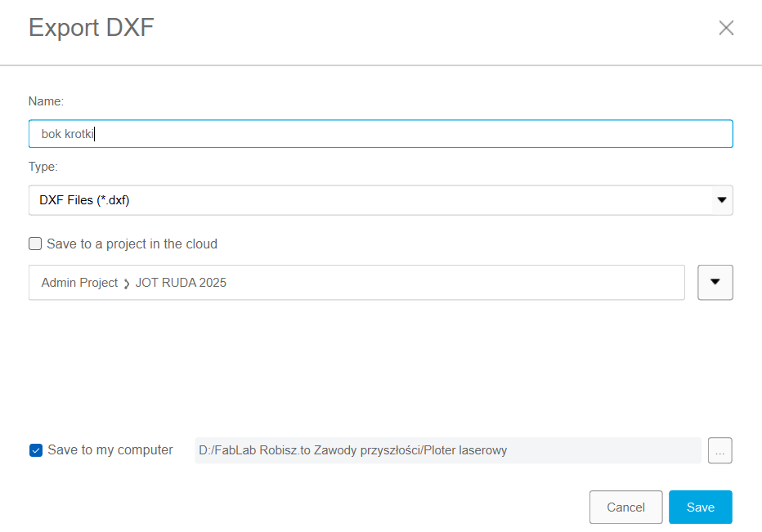Click the empty area of the project path box
The image size is (762, 532).
(x=458, y=283)
